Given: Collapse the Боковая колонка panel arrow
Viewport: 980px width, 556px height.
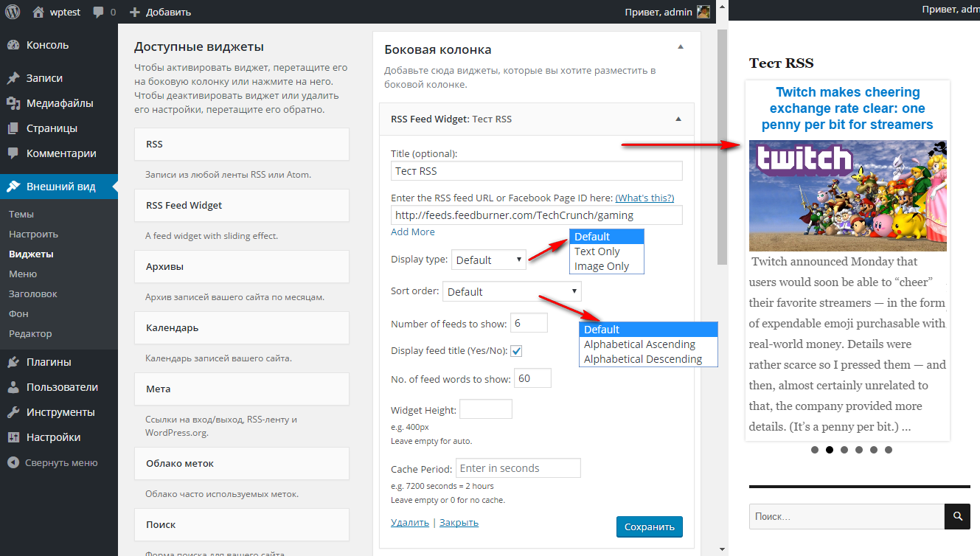Looking at the screenshot, I should (681, 46).
